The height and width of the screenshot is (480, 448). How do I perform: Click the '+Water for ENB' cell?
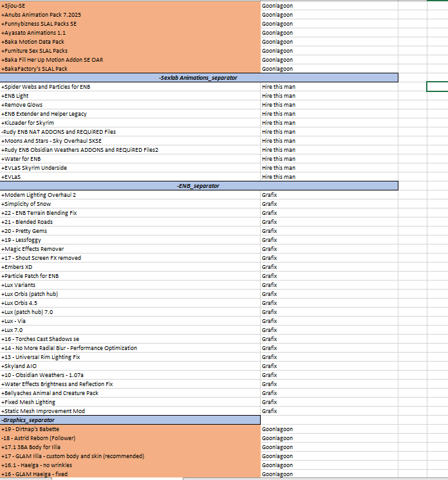[130, 159]
